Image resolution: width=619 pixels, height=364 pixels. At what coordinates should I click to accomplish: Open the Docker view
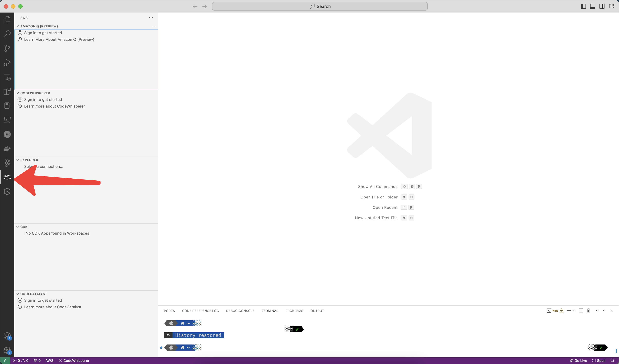(x=7, y=149)
